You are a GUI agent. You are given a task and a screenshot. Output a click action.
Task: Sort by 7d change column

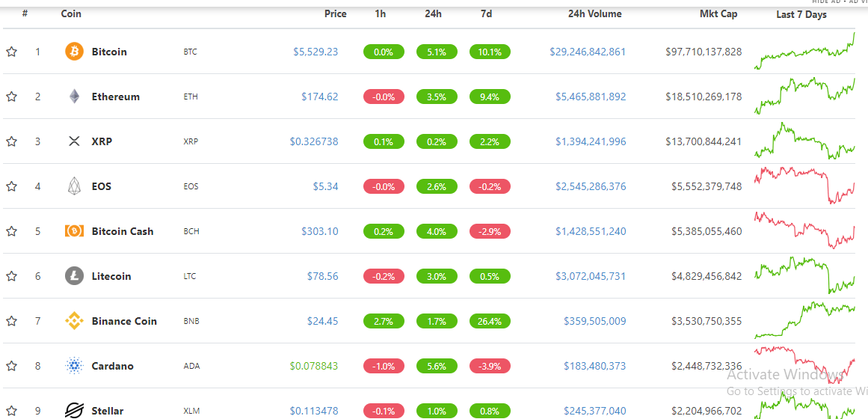tap(486, 14)
